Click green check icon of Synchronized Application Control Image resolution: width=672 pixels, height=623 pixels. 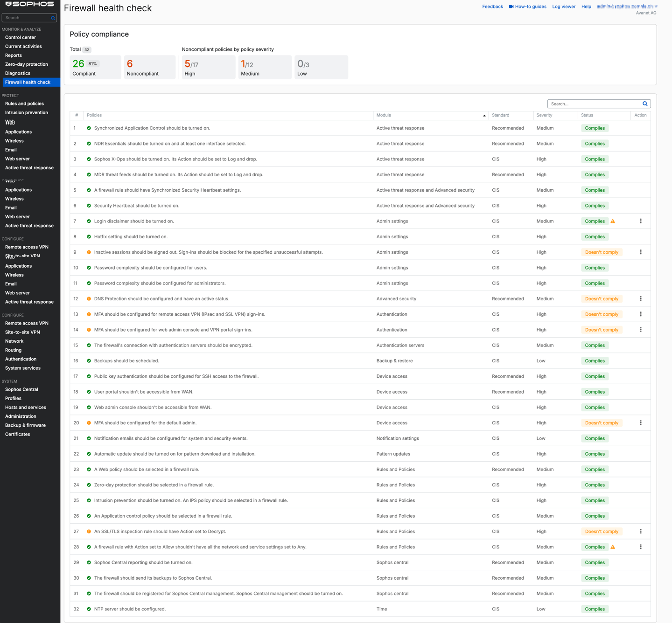click(89, 128)
